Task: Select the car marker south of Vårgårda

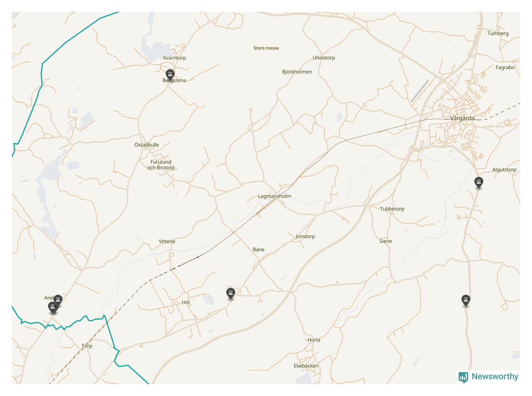Action: [479, 183]
